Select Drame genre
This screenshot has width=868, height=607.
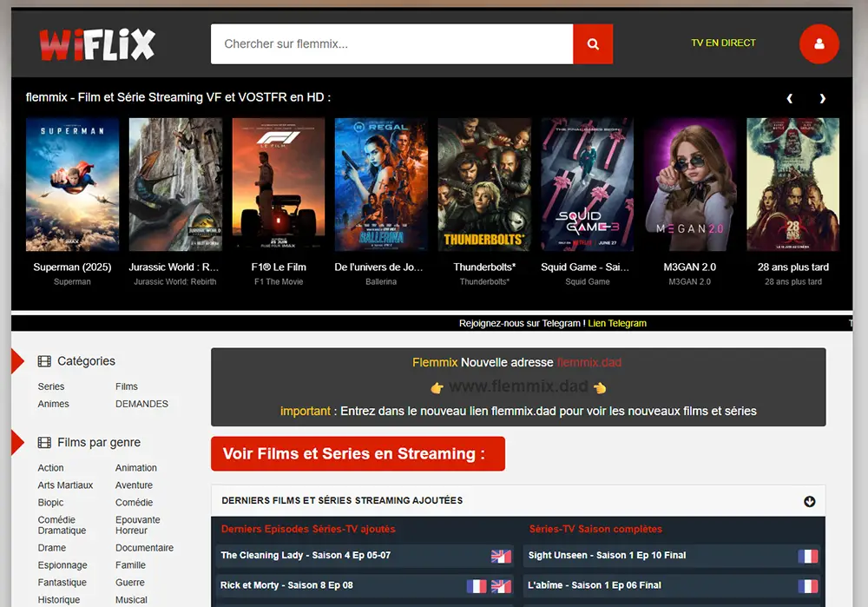(51, 548)
